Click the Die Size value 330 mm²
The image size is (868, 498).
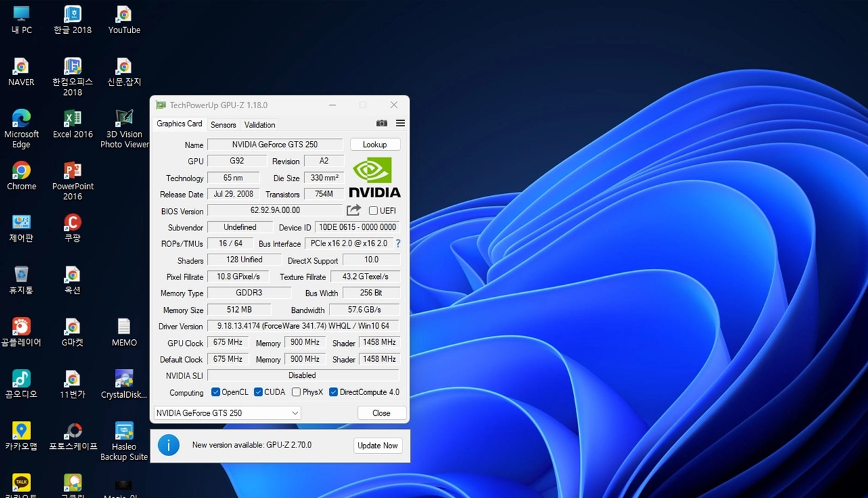tap(324, 177)
